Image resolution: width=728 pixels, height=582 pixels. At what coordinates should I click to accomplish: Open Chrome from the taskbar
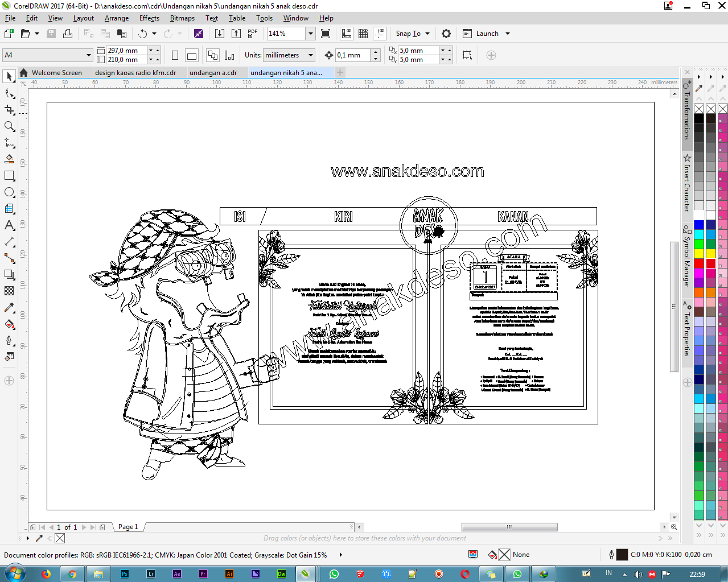[72, 574]
